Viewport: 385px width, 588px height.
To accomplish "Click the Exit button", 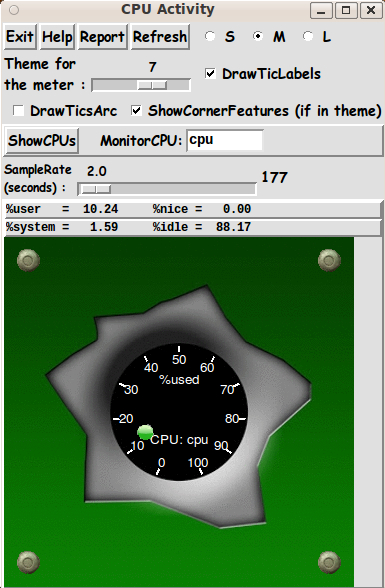I will pyautogui.click(x=20, y=37).
